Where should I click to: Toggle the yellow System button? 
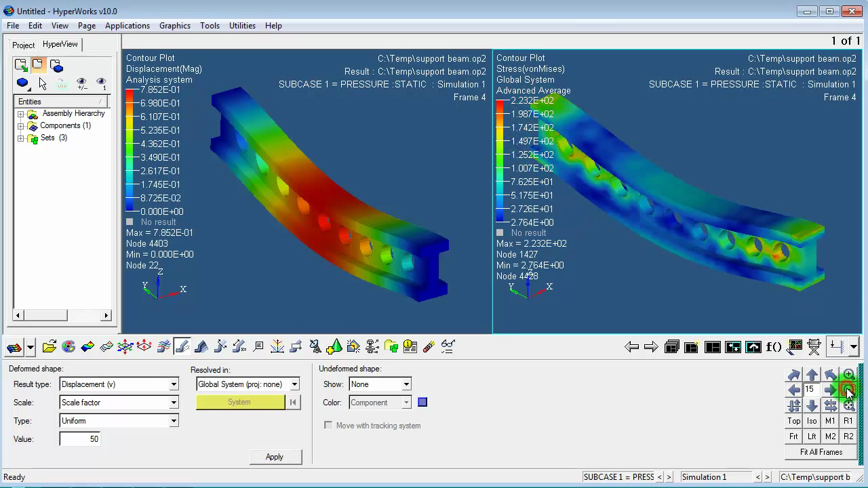[x=240, y=402]
